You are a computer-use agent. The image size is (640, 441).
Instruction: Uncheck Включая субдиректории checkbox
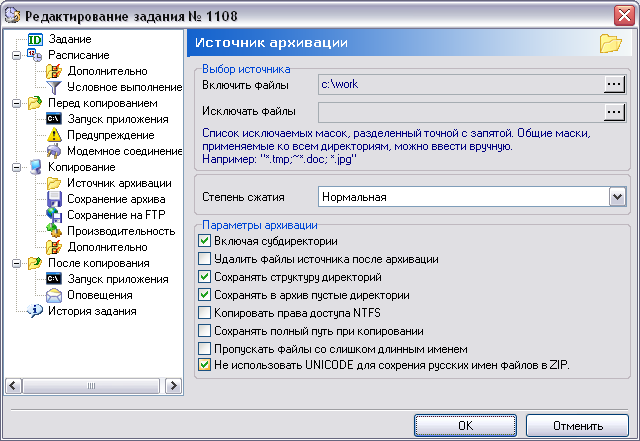[x=205, y=242]
